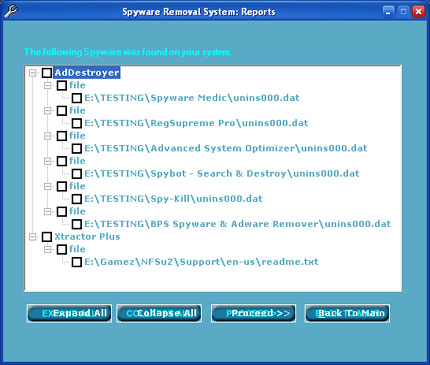
Task: Collapse the file node holding BPS Spyware path
Action: pos(48,212)
